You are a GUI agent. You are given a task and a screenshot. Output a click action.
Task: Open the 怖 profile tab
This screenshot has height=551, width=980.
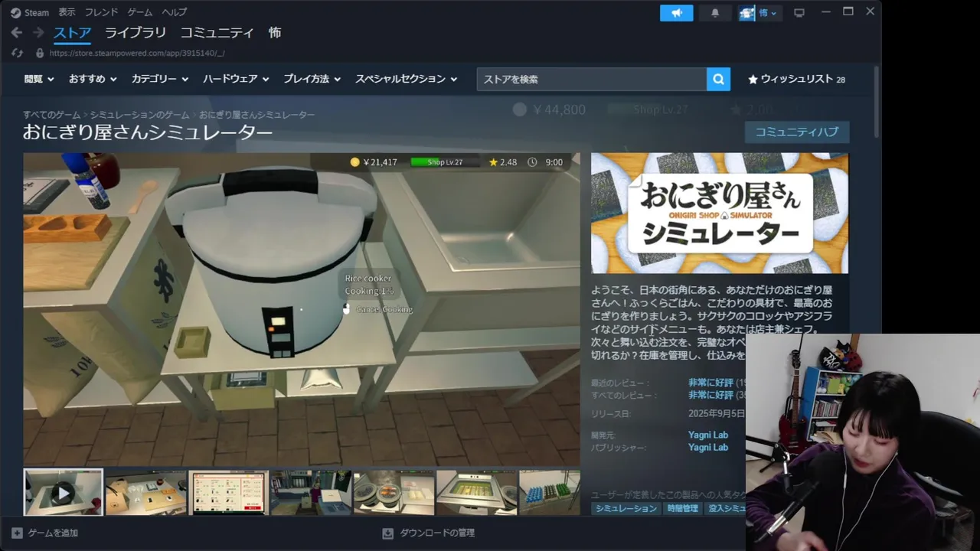pos(275,33)
